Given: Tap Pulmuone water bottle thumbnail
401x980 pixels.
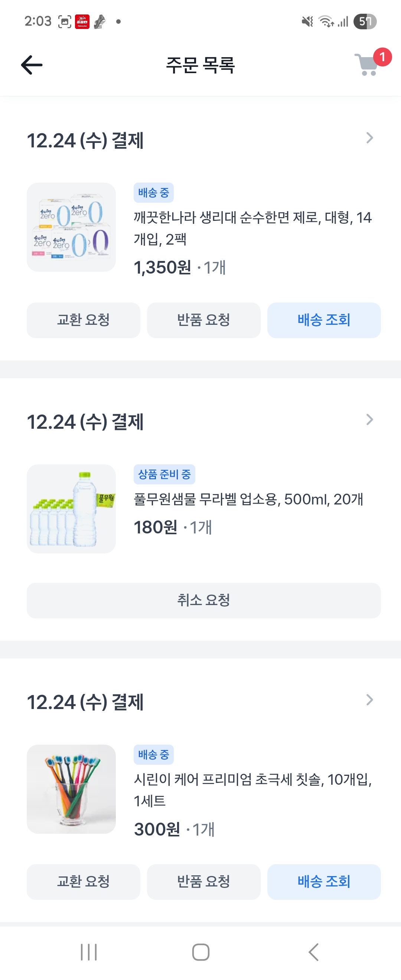Looking at the screenshot, I should click(71, 509).
